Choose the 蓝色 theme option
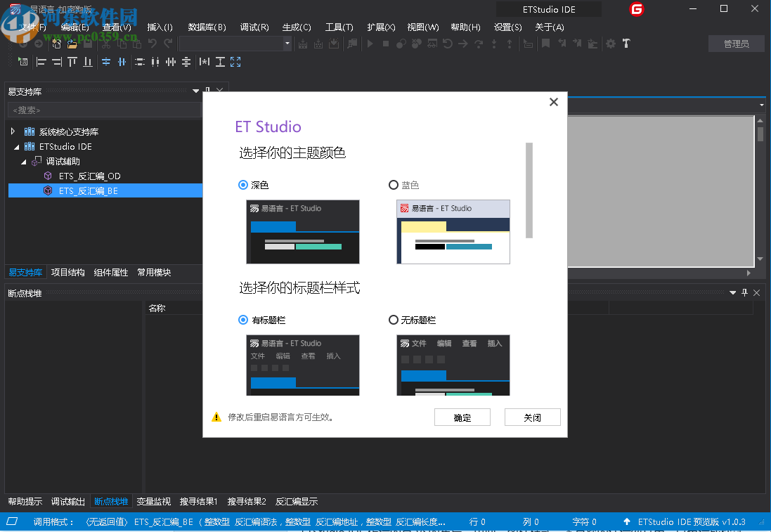 394,185
